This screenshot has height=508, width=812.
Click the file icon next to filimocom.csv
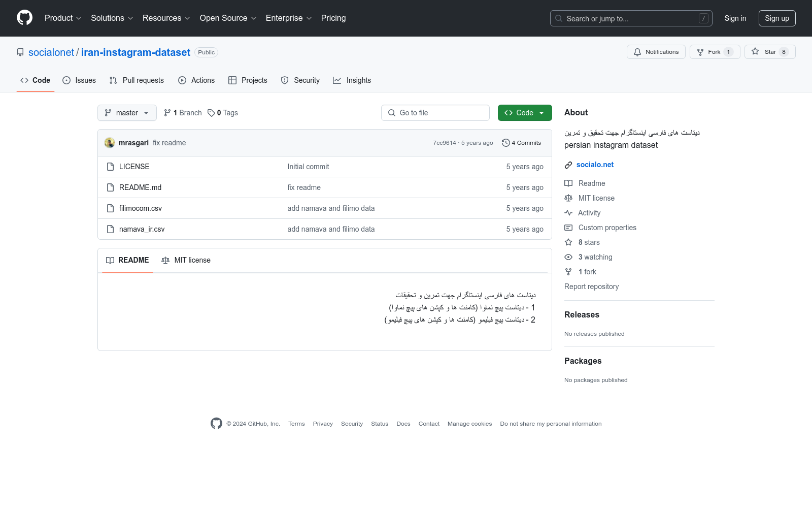tap(110, 208)
